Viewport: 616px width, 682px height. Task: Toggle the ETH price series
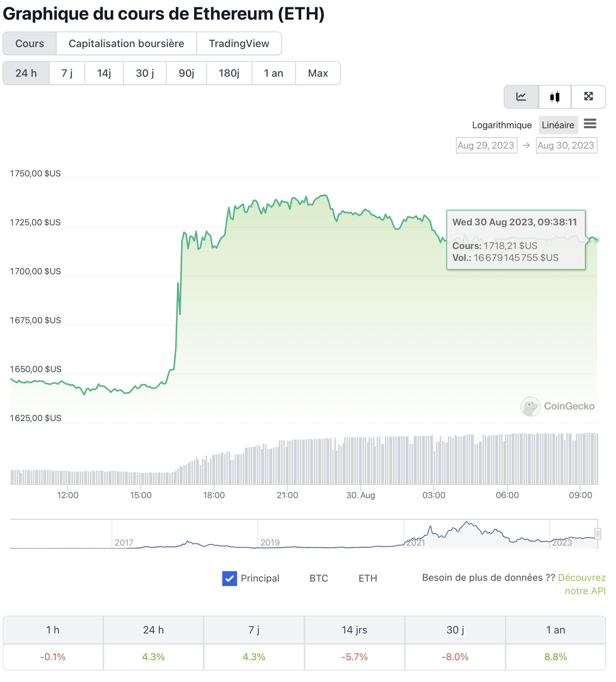(367, 578)
